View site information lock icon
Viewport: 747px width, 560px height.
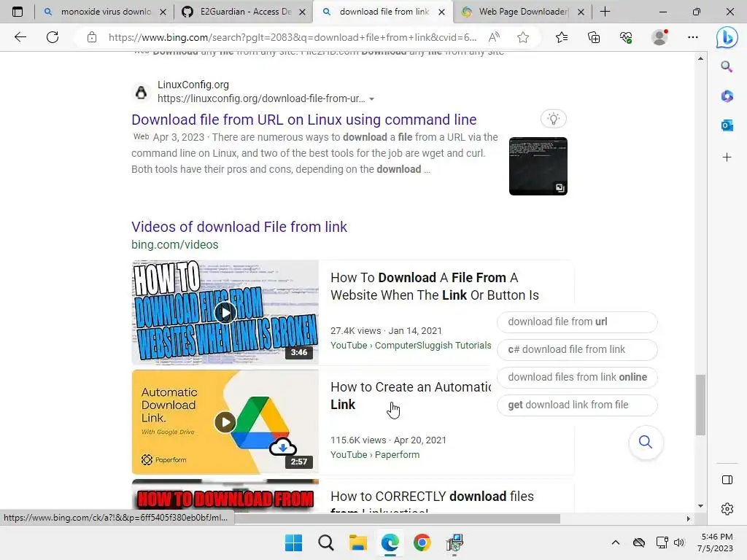coord(91,37)
